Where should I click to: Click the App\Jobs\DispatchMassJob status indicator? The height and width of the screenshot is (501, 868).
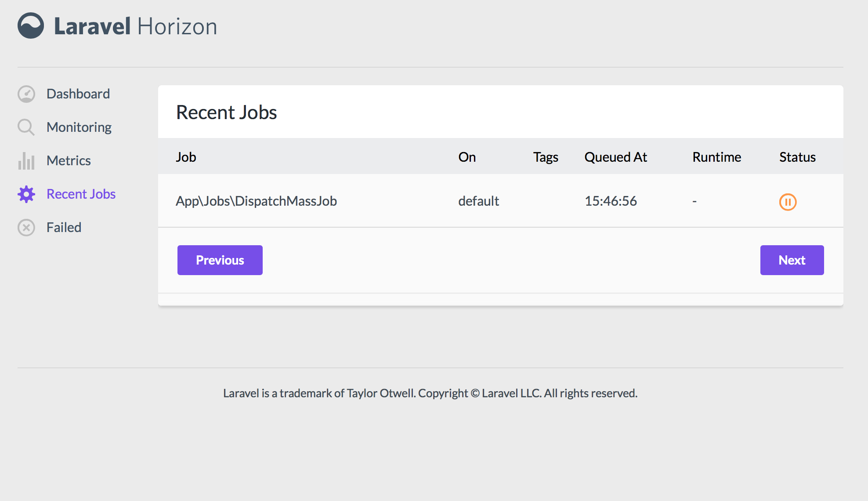tap(788, 202)
